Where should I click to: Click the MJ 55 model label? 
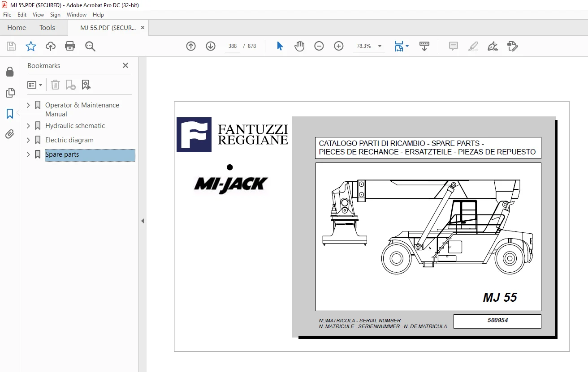tap(500, 297)
